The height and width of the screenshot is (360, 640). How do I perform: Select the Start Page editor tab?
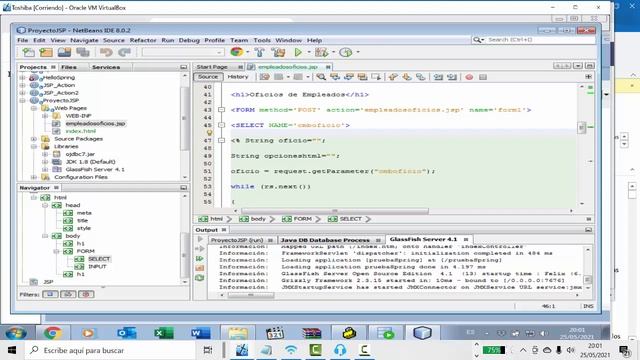212,67
